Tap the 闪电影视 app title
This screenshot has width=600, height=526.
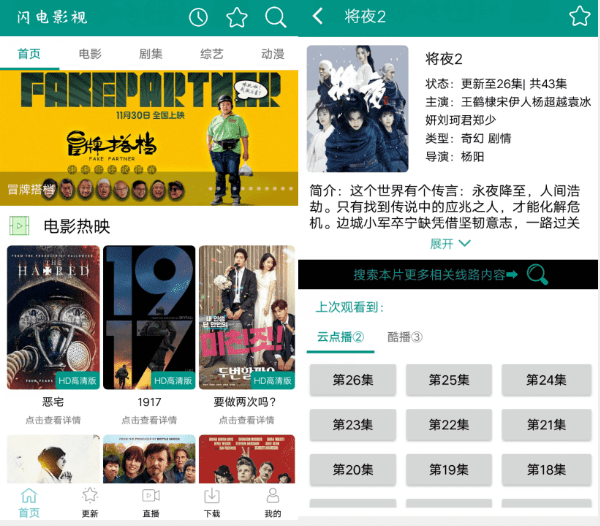pos(52,17)
